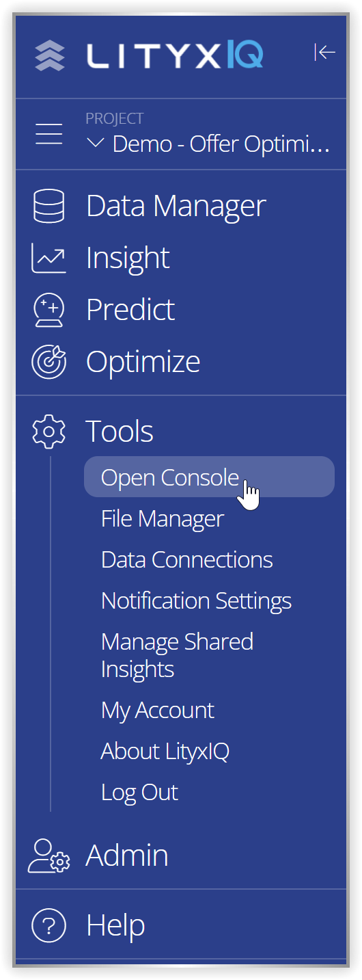Go to Data Connections

[187, 559]
